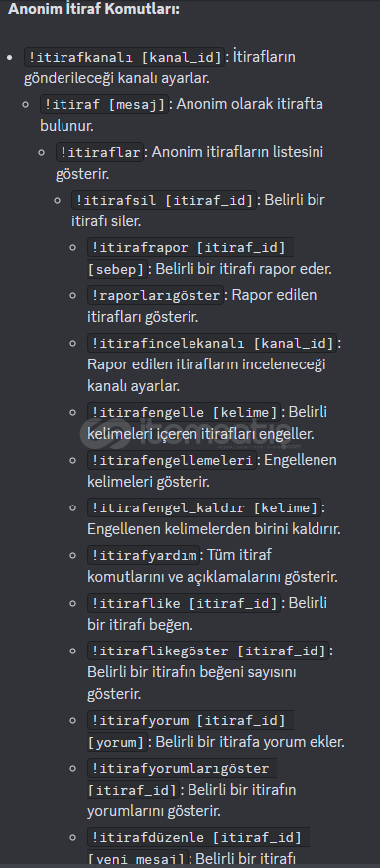Viewport: 380px width, 868px height.
Task: Click the [yorum] parameter code block
Action: 118,742
